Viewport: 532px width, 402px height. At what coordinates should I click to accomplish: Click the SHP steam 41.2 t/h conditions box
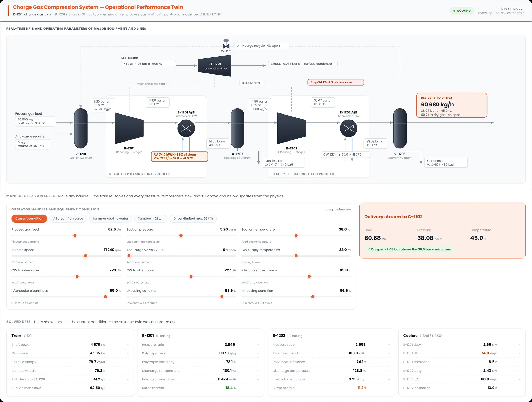click(x=148, y=64)
